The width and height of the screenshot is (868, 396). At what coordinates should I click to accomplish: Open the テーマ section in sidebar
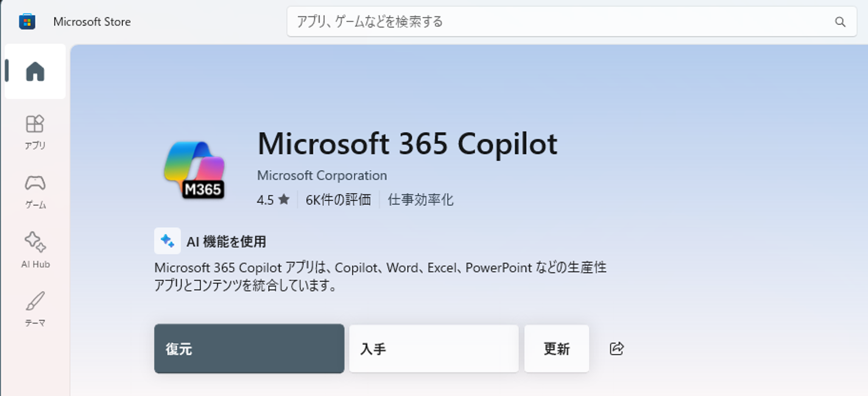pyautogui.click(x=35, y=309)
